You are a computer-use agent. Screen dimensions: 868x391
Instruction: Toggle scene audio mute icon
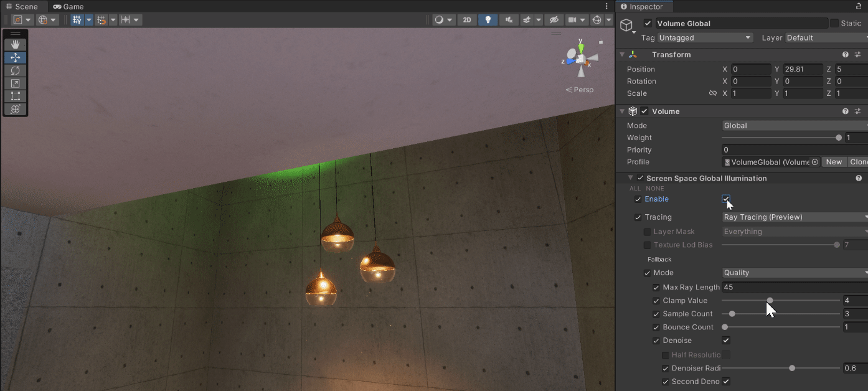509,20
